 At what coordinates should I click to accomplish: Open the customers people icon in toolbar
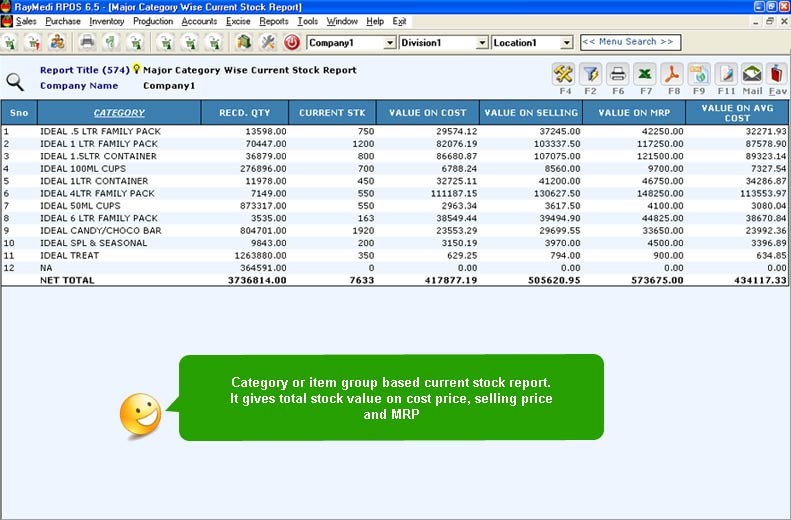click(57, 42)
